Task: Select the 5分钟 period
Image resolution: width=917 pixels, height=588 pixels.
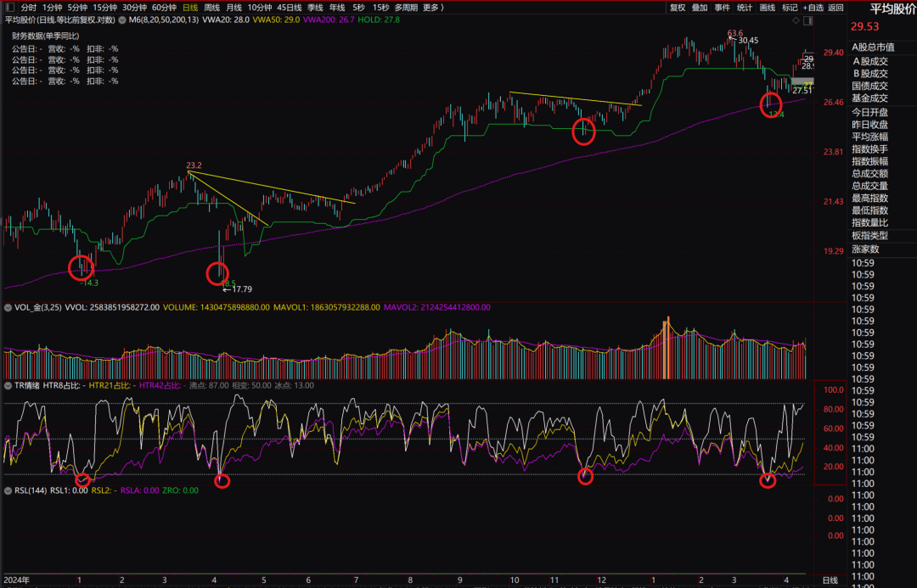Action: (77, 8)
